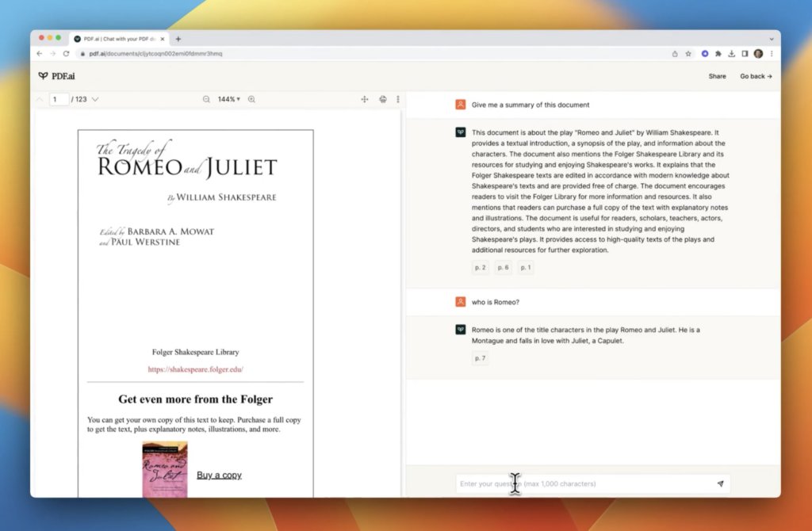Open the extensions puzzle icon
Screen dimensions: 812x531
point(718,53)
